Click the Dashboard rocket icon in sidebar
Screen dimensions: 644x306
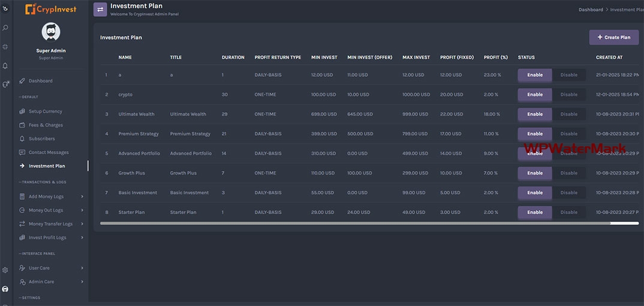(22, 81)
